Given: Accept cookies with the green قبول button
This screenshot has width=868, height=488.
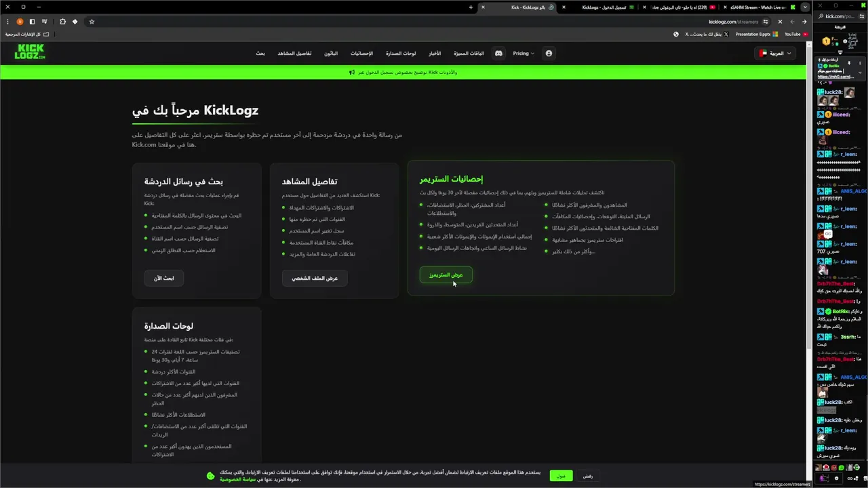Looking at the screenshot, I should (561, 476).
